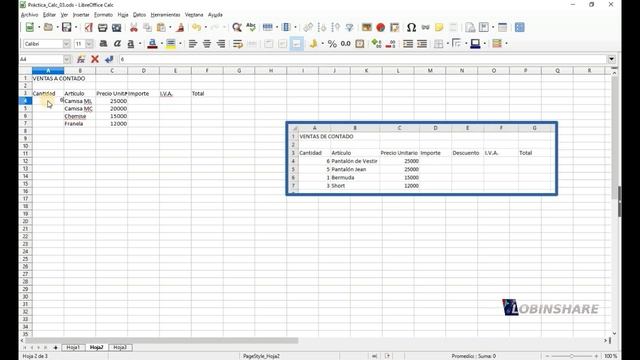Switch to sheet tab Hoja3
This screenshot has width=640, height=360.
(120, 347)
